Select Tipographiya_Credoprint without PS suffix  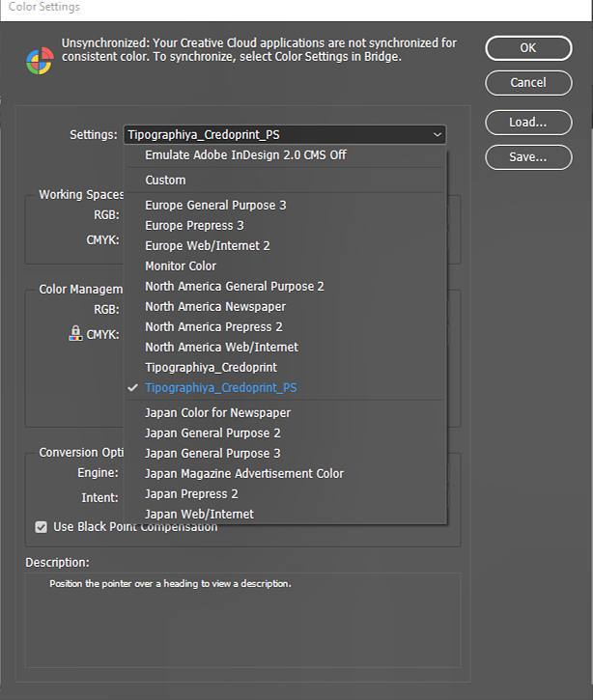point(285,368)
